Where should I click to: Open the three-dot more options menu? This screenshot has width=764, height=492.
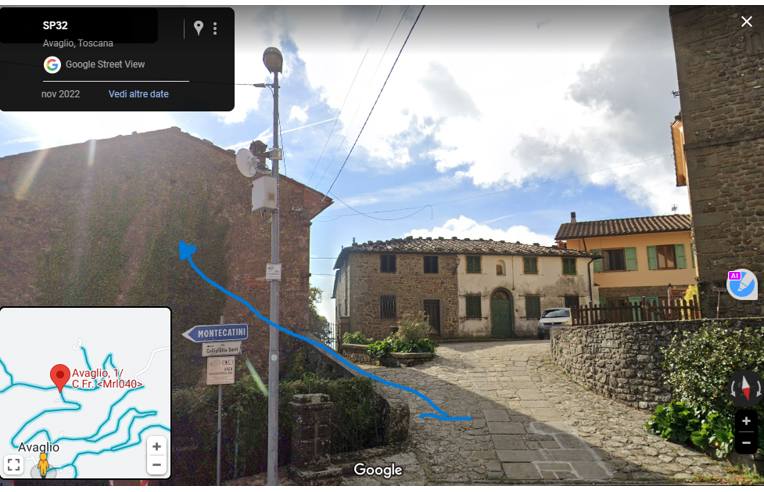point(215,28)
